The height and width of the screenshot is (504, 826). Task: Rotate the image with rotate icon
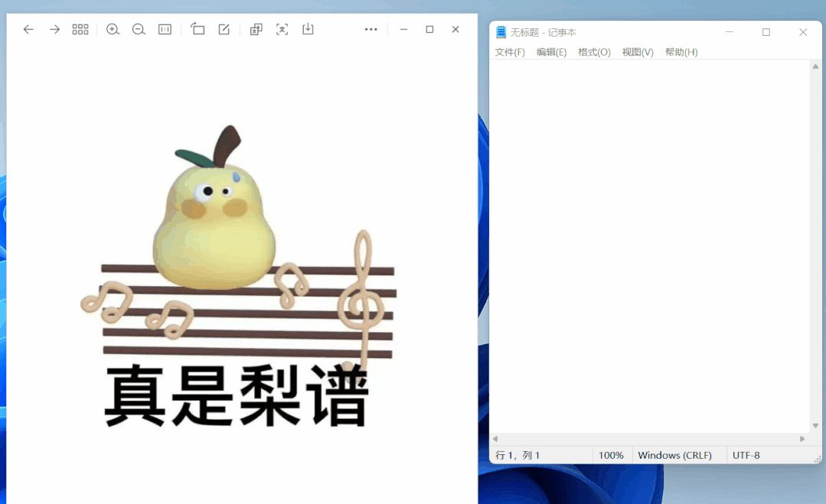pos(198,29)
